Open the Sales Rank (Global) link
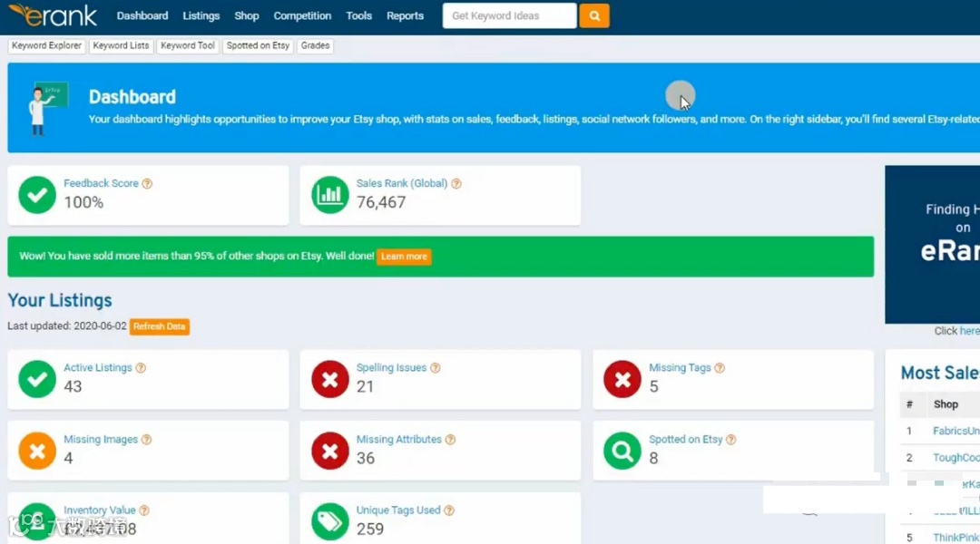This screenshot has height=544, width=980. click(x=402, y=184)
